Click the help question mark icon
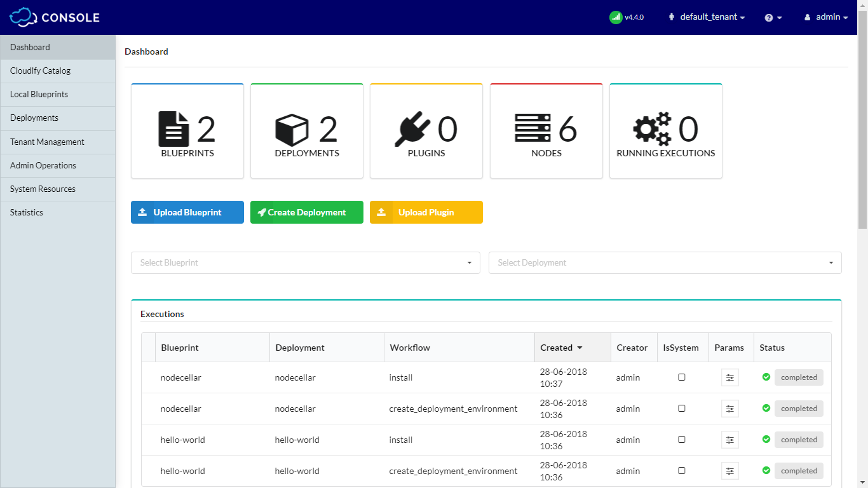The width and height of the screenshot is (868, 488). pos(769,18)
